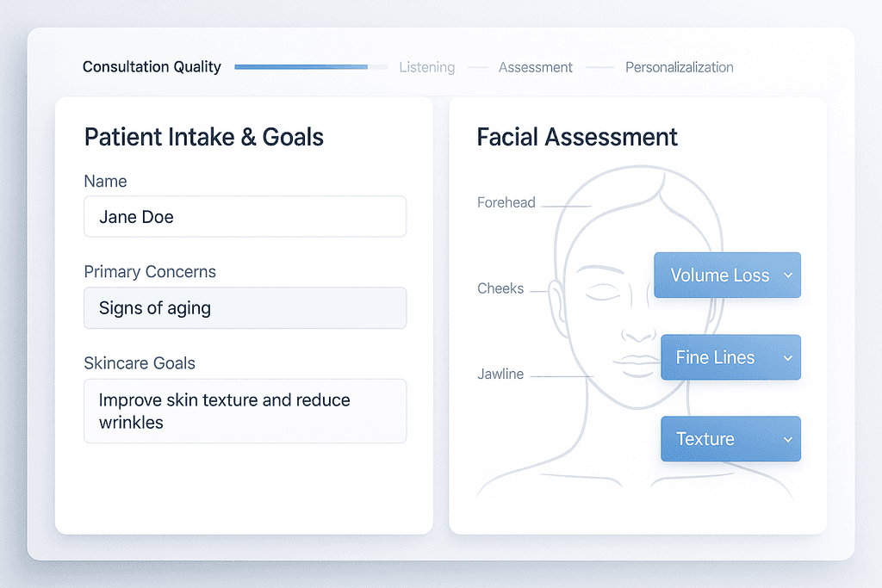The image size is (882, 588).
Task: Select the Consultation Quality label
Action: (x=152, y=66)
